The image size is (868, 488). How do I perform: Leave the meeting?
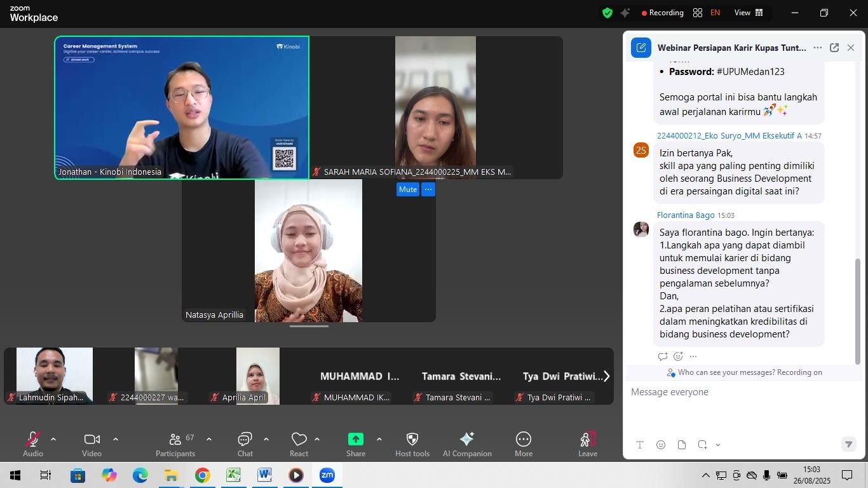[x=587, y=444]
